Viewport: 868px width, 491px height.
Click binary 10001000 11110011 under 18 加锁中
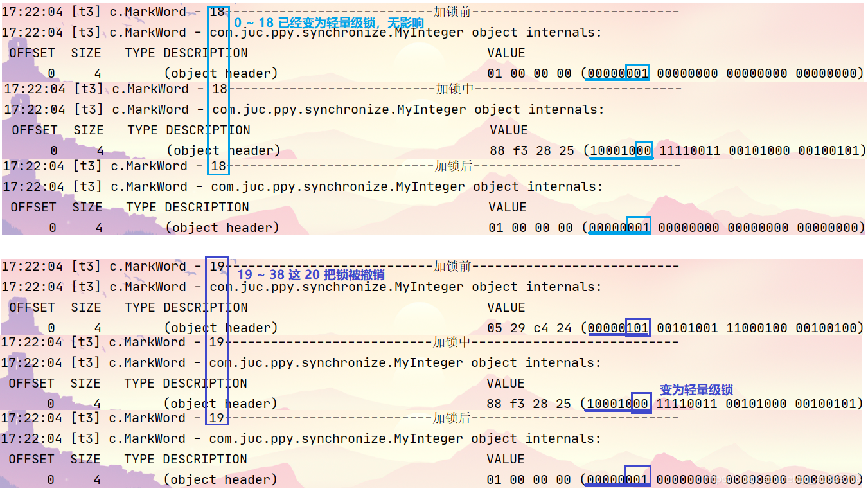[x=655, y=150]
